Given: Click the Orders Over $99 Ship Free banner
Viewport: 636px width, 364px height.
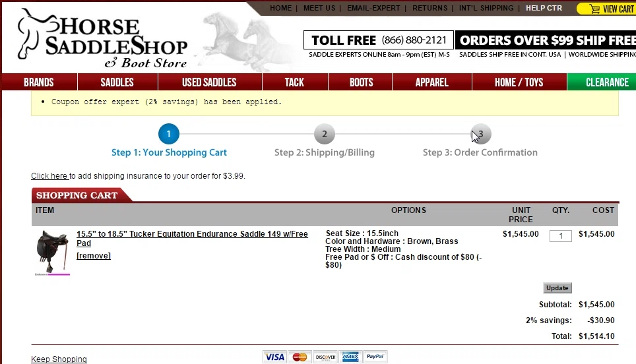Looking at the screenshot, I should tap(546, 40).
